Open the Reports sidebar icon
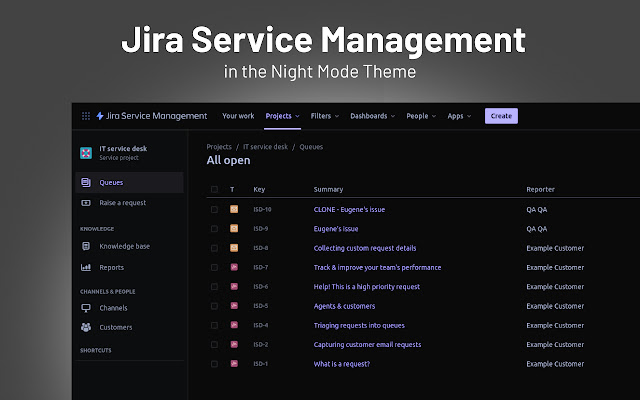 (86, 267)
